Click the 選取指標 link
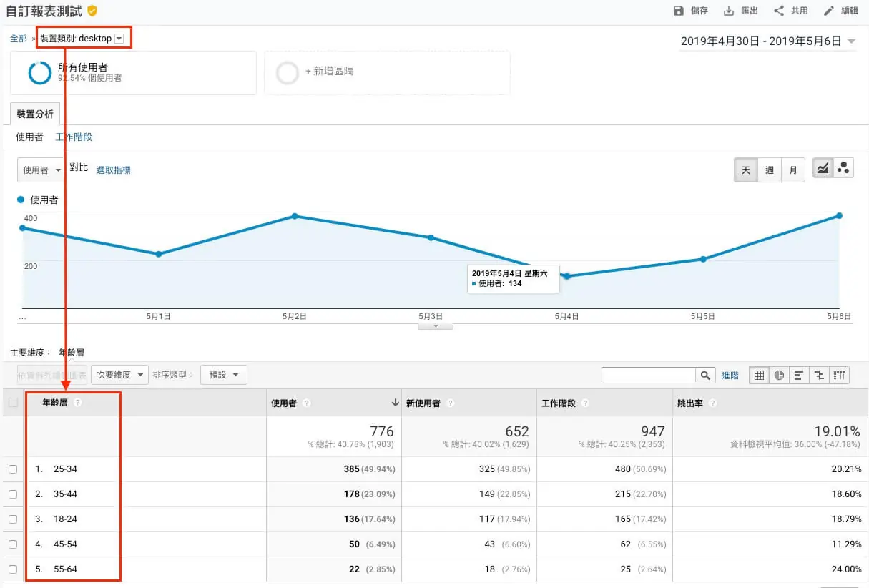 click(x=114, y=170)
